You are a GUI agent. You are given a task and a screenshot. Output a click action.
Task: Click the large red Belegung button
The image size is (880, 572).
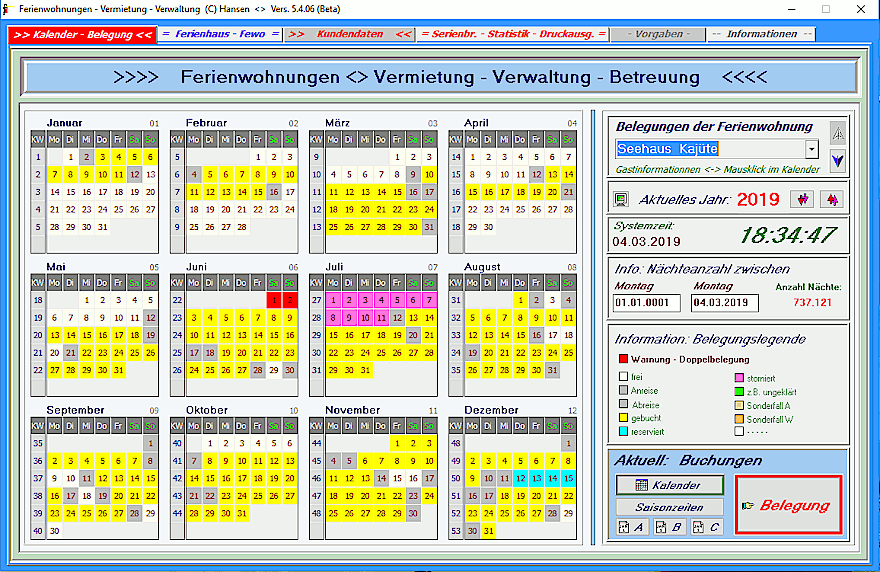point(789,505)
